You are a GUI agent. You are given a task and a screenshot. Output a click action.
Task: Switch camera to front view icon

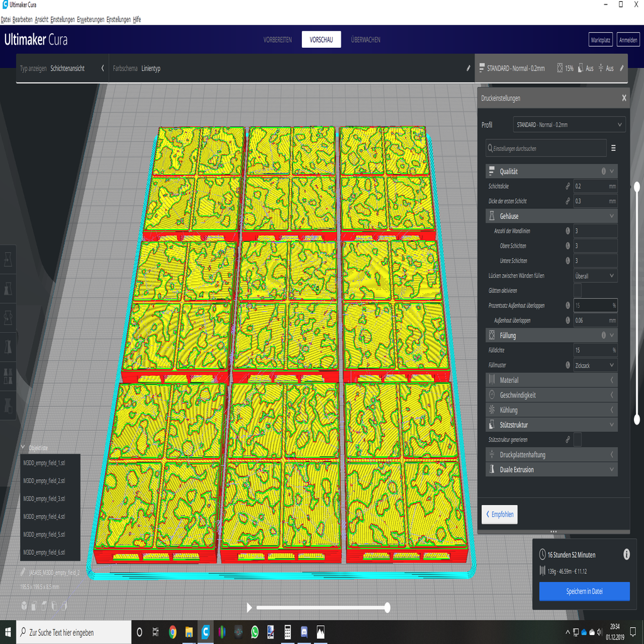[x=34, y=606]
